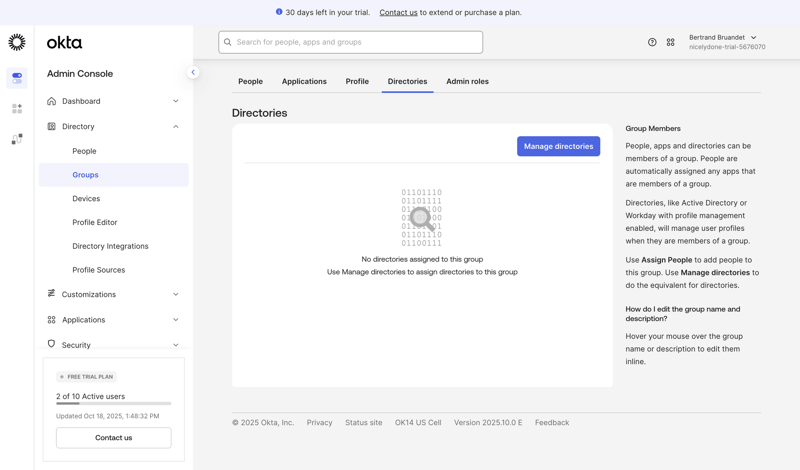Click the 'nicelydone-trial-5676070' org name
This screenshot has height=470, width=800.
tap(727, 47)
